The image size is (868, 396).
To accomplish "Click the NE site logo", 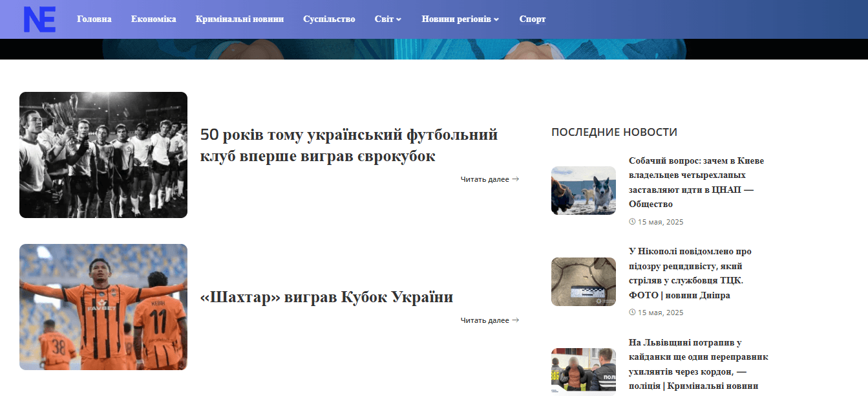I will 39,19.
